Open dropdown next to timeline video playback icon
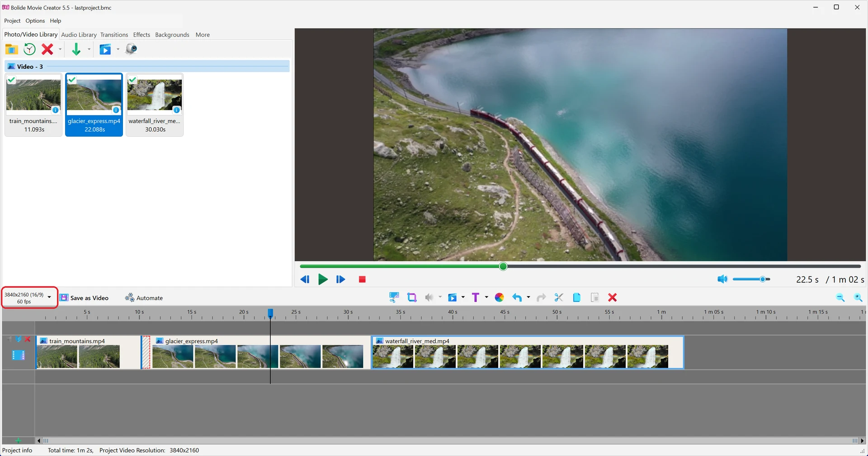Viewport: 868px width, 456px height. click(463, 297)
